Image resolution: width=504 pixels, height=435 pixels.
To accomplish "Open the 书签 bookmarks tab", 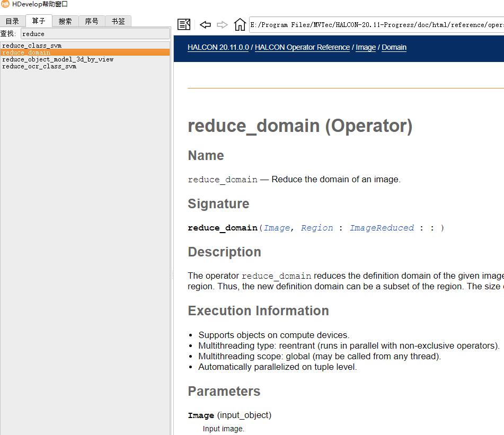I will click(x=118, y=21).
